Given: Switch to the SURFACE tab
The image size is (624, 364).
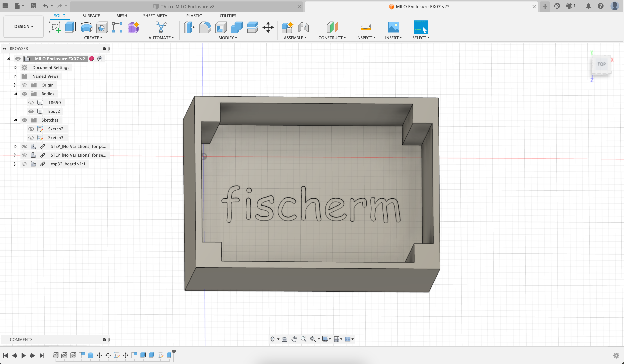Looking at the screenshot, I should pyautogui.click(x=91, y=16).
